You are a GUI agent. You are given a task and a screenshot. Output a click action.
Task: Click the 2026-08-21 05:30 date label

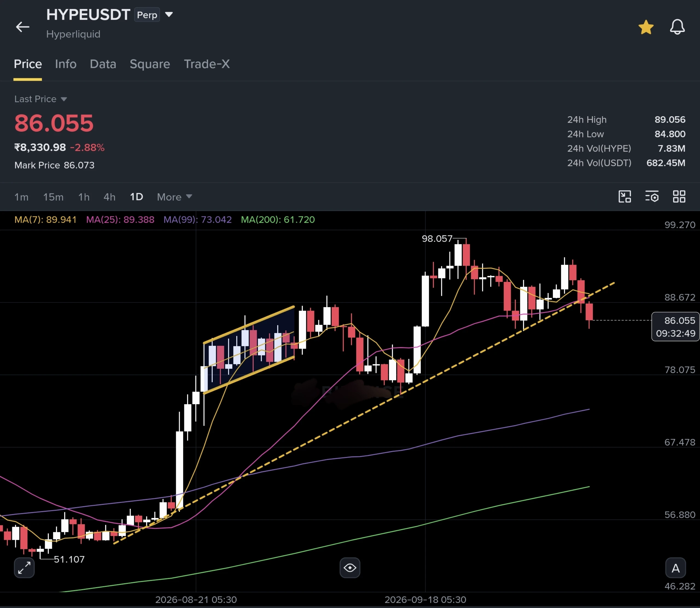tap(196, 600)
